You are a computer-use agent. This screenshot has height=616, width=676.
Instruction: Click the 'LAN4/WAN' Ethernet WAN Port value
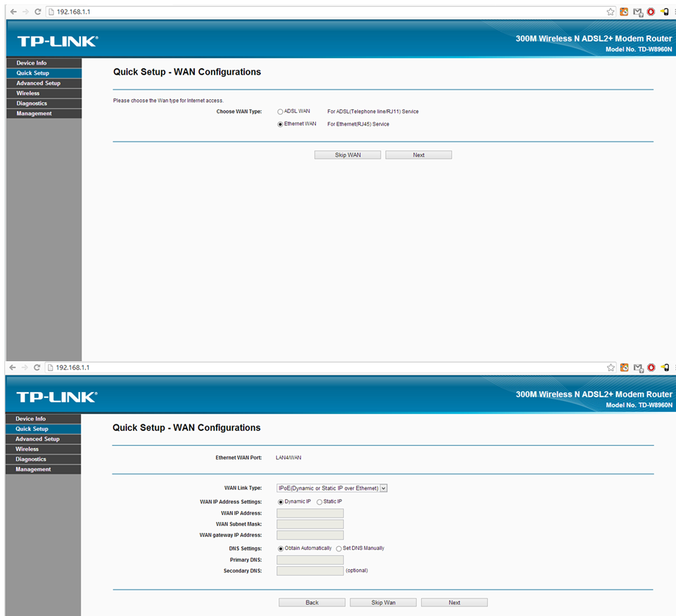click(289, 458)
